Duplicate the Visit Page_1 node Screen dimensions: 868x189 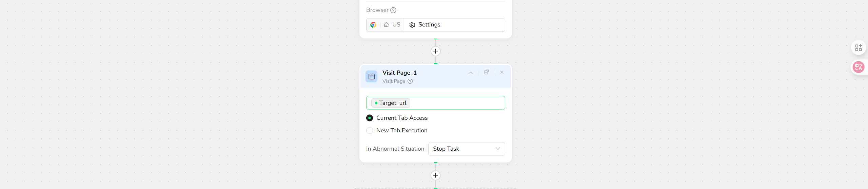486,72
